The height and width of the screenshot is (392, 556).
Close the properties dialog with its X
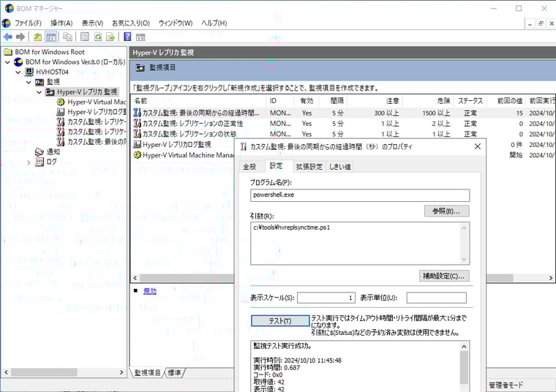click(x=478, y=146)
